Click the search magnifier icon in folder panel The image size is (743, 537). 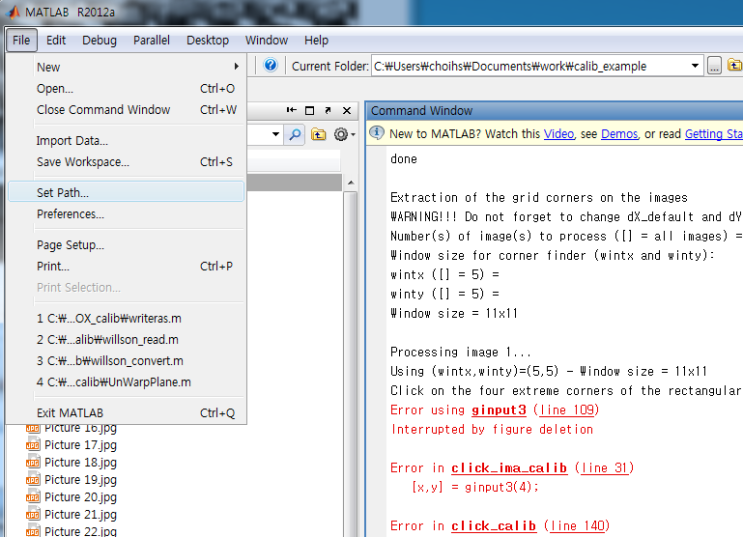coord(294,134)
